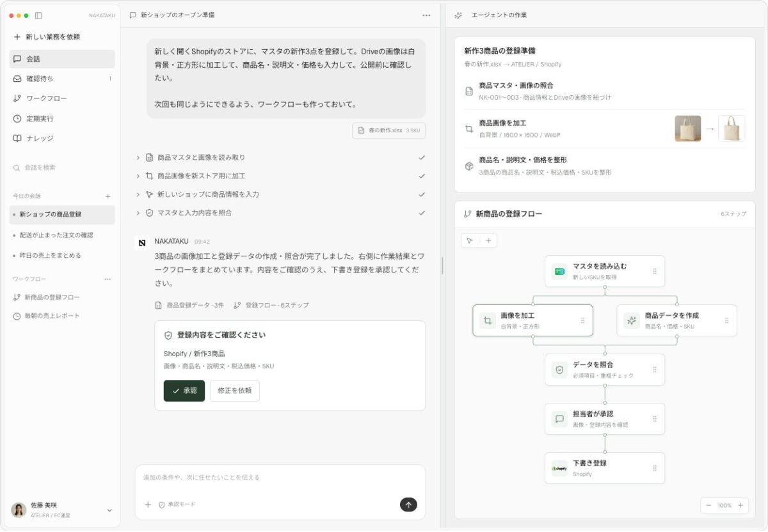Viewport: 768px width, 532px height.
Task: Expand step 商品マスタと画像を読み取り
Action: coord(138,157)
